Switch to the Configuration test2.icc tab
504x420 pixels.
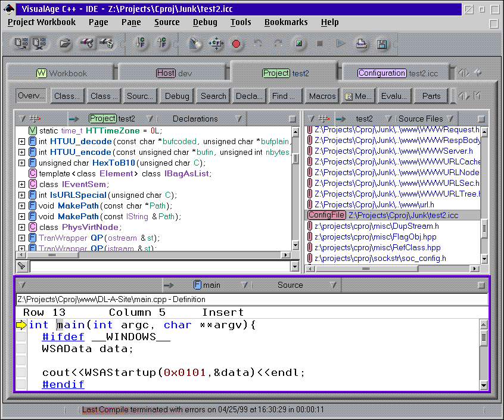click(x=397, y=73)
